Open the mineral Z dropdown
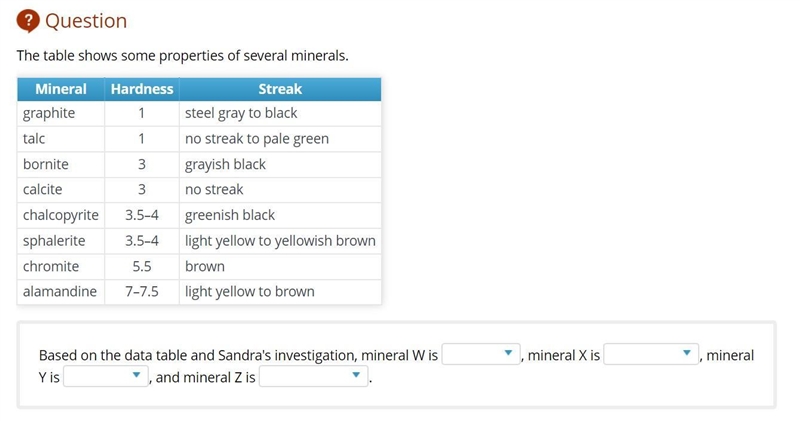The image size is (800, 421). pos(313,376)
